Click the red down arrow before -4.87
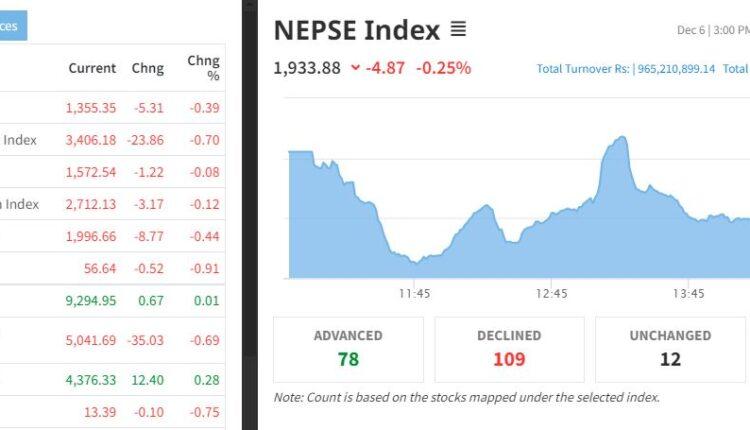This screenshot has height=430, width=750. (355, 68)
